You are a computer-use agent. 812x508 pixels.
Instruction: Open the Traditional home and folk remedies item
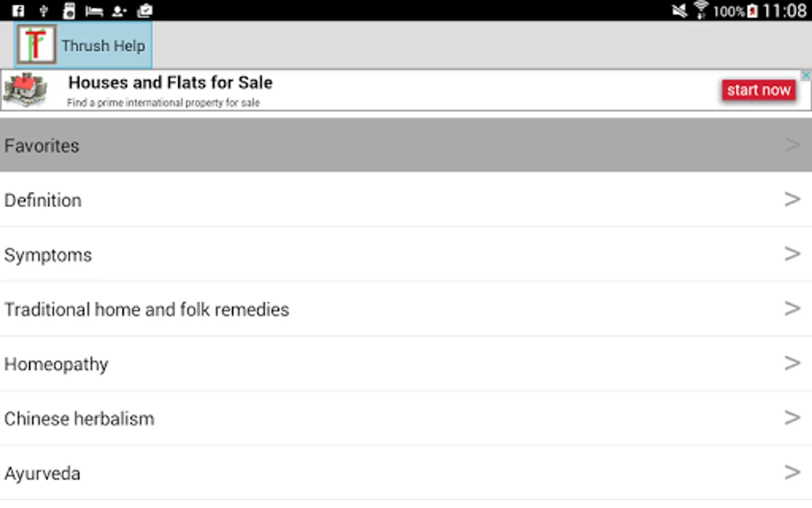[147, 309]
